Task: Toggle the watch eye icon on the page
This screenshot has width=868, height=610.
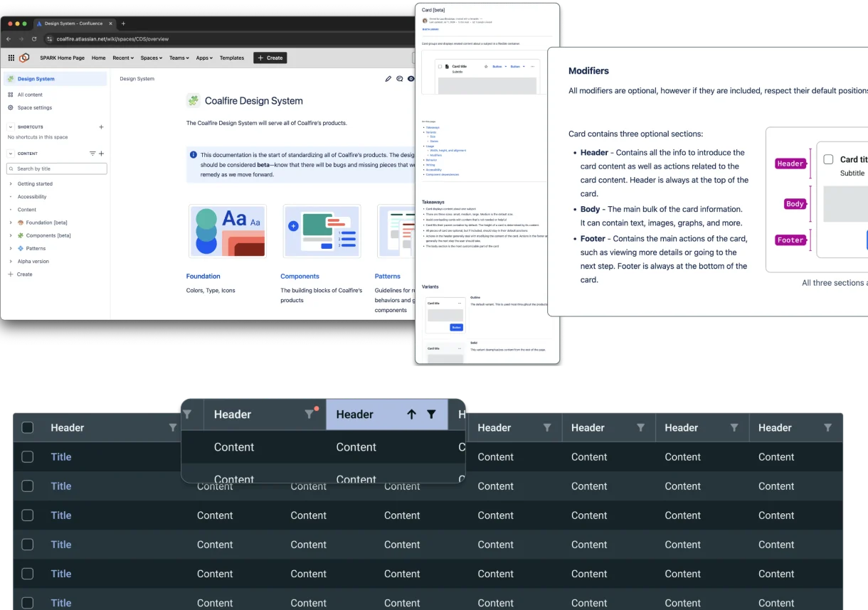Action: click(411, 79)
